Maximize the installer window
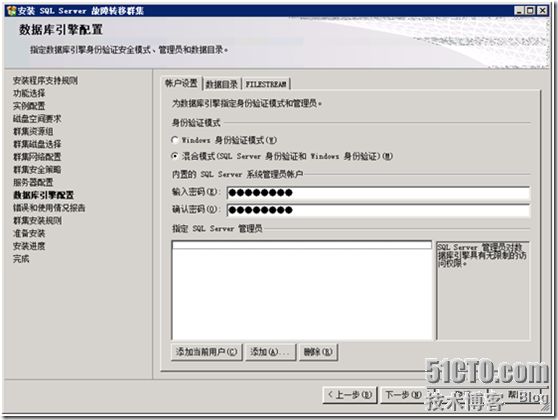The image size is (558, 420). (x=530, y=11)
